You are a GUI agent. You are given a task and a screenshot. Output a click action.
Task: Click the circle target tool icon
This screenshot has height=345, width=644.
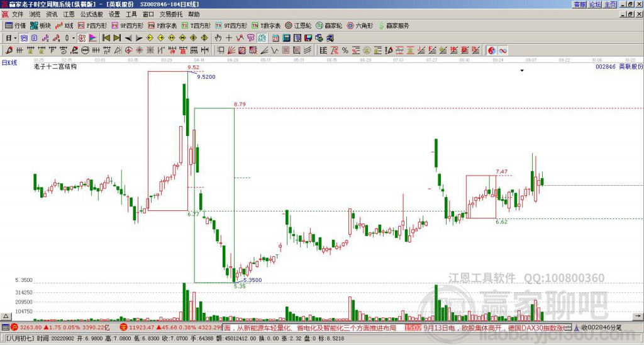[128, 50]
